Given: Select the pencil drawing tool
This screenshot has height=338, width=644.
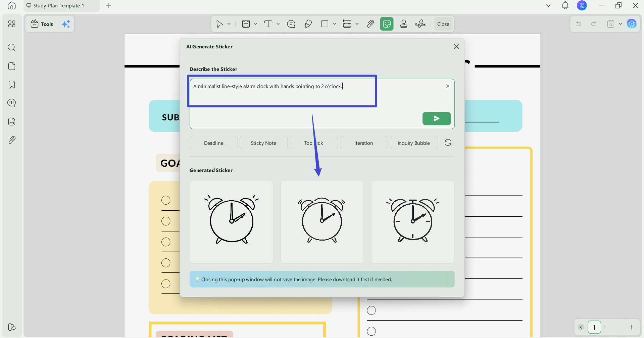Looking at the screenshot, I should pos(308,24).
